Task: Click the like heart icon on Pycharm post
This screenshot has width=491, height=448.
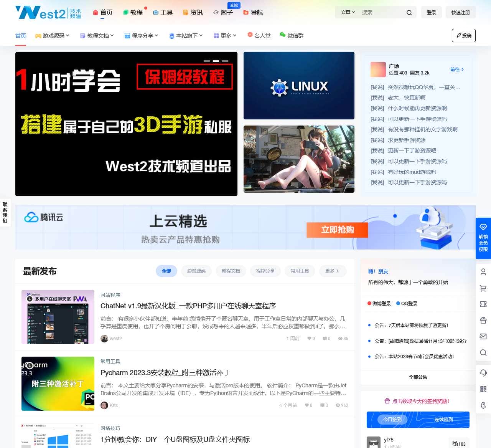Action: click(307, 405)
